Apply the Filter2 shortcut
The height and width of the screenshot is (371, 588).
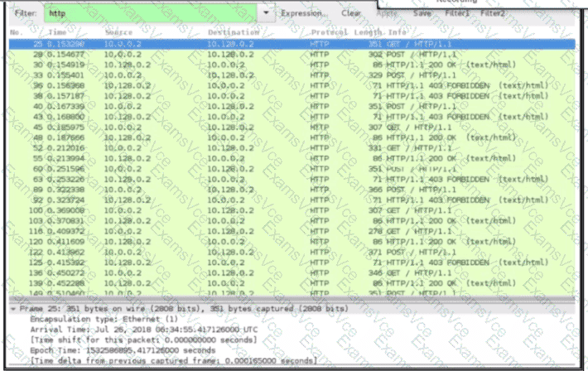coord(492,13)
